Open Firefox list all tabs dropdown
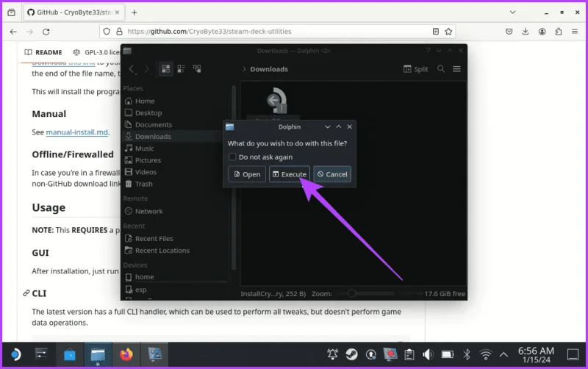 (x=512, y=12)
